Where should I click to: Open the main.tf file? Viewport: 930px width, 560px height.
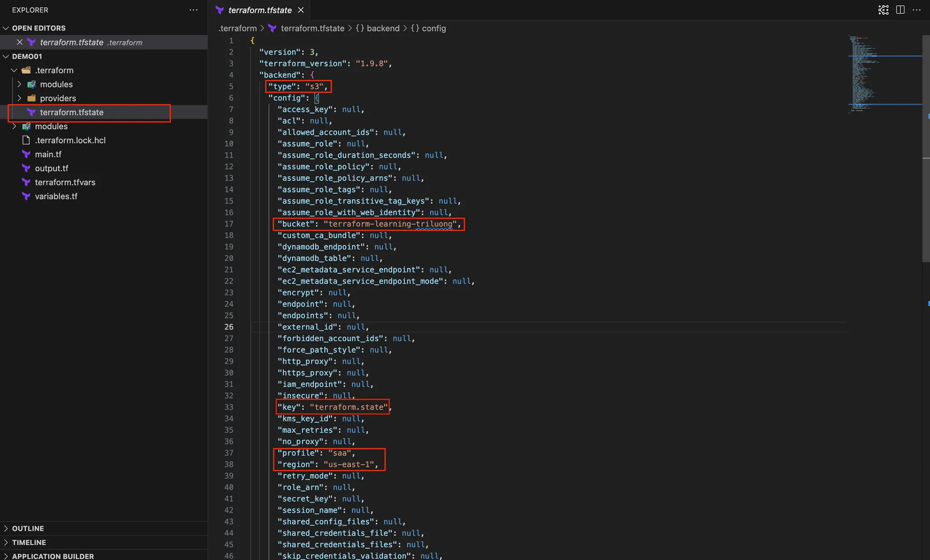tap(48, 154)
